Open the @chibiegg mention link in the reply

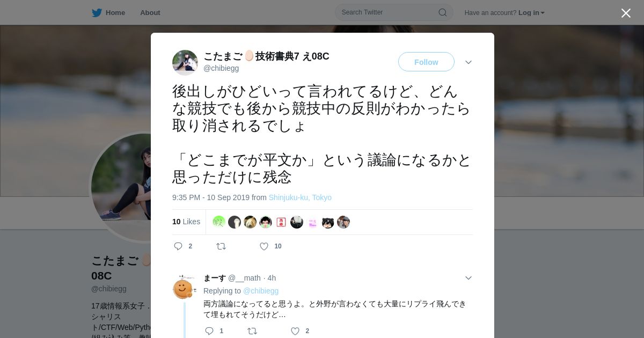tap(261, 291)
